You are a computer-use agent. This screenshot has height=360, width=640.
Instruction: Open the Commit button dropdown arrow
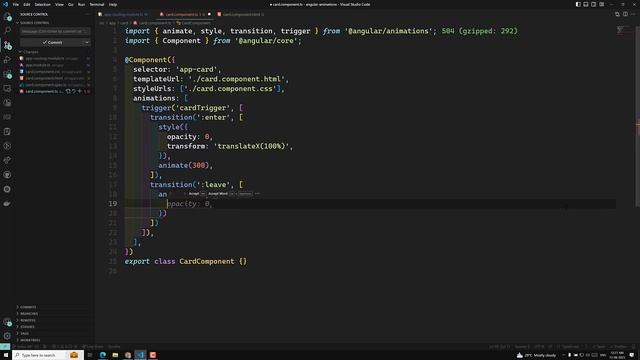pos(87,42)
